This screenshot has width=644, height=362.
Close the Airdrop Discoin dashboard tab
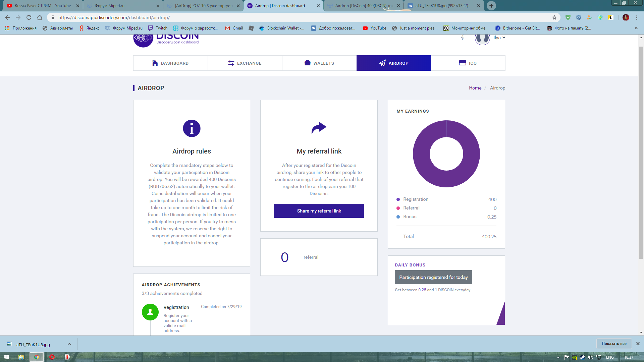[x=318, y=6]
